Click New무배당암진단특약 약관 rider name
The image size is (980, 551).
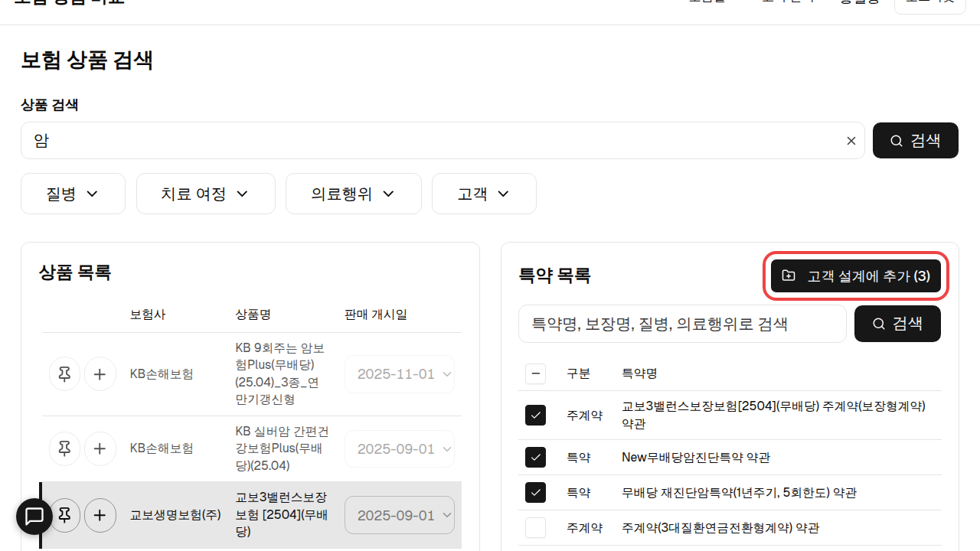696,458
